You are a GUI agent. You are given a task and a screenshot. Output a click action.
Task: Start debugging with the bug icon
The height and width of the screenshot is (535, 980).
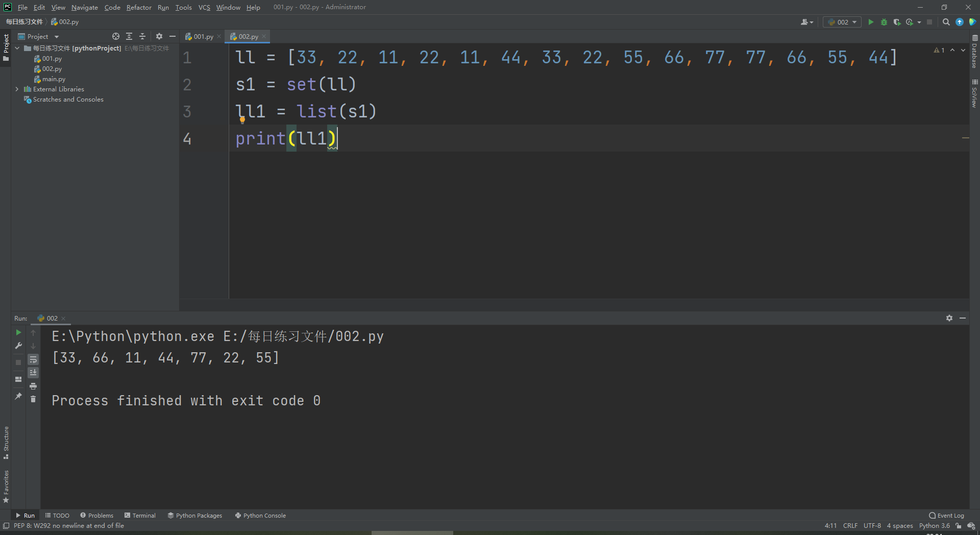coord(884,22)
